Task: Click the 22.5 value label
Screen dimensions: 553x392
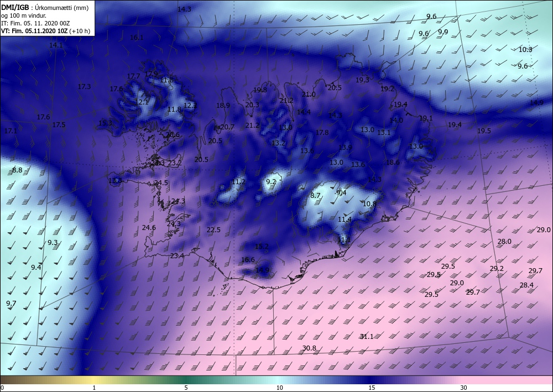Action: [213, 229]
